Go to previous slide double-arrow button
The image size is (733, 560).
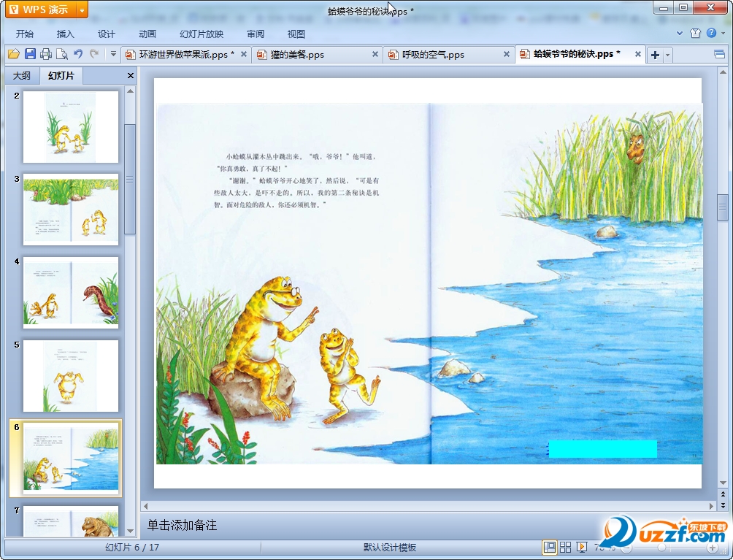point(723,494)
